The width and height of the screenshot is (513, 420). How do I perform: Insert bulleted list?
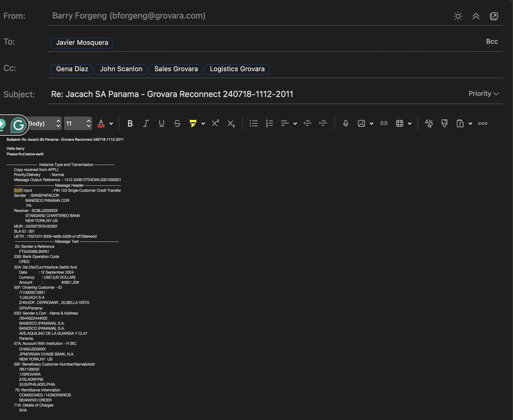coord(253,123)
